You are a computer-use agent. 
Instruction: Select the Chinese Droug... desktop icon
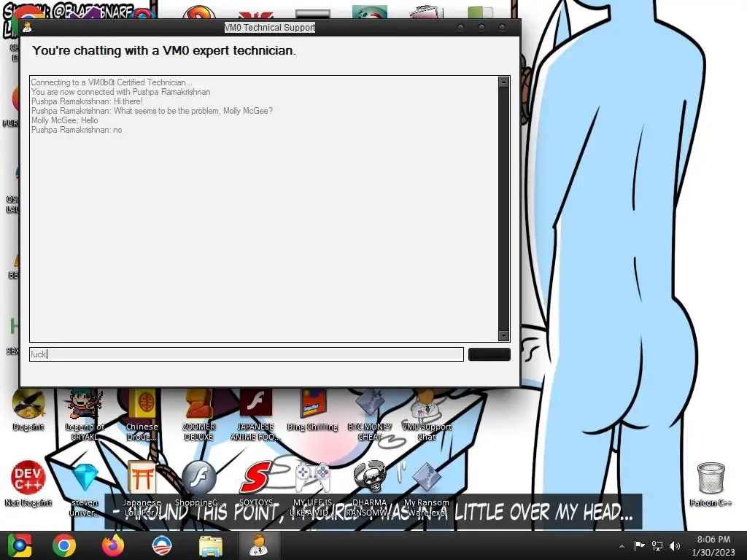(142, 415)
